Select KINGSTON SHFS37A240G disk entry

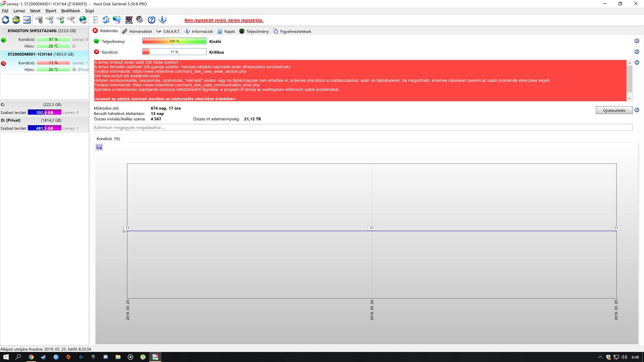[x=44, y=39]
